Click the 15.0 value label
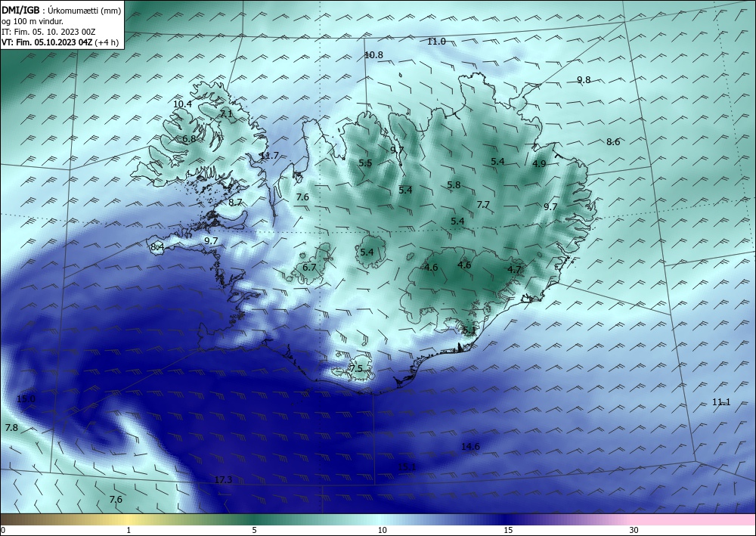756x536 pixels. (x=26, y=399)
